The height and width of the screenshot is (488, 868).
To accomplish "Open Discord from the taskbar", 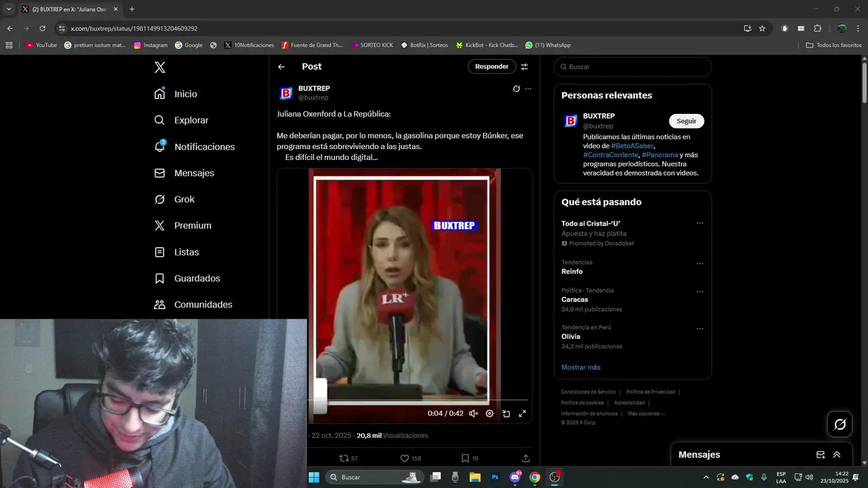I will click(515, 477).
